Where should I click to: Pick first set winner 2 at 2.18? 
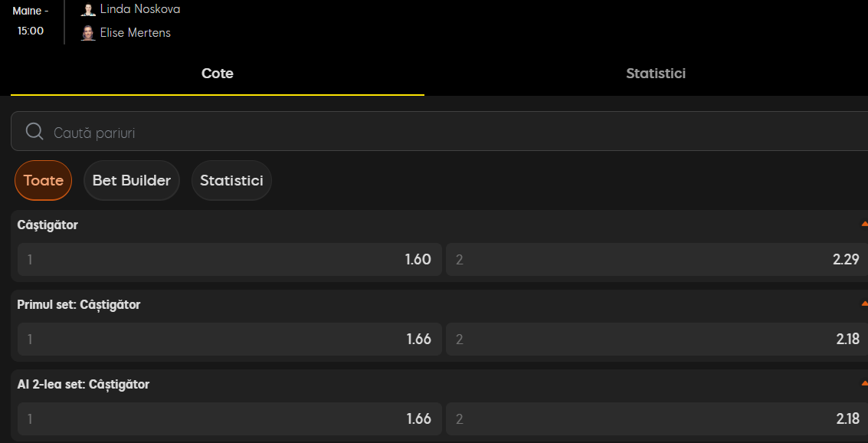click(657, 339)
